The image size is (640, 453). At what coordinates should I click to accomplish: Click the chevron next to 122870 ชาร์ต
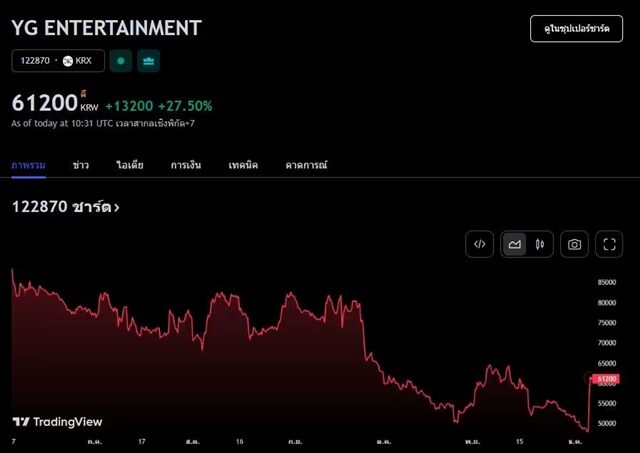pyautogui.click(x=117, y=208)
